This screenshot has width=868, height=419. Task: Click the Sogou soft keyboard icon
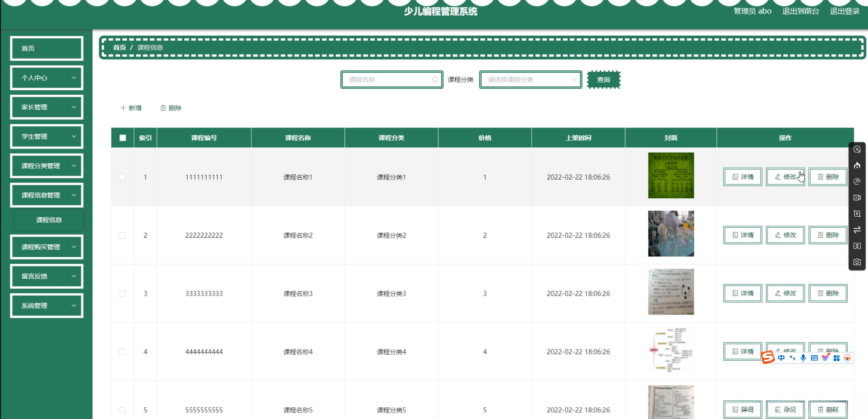[x=814, y=358]
